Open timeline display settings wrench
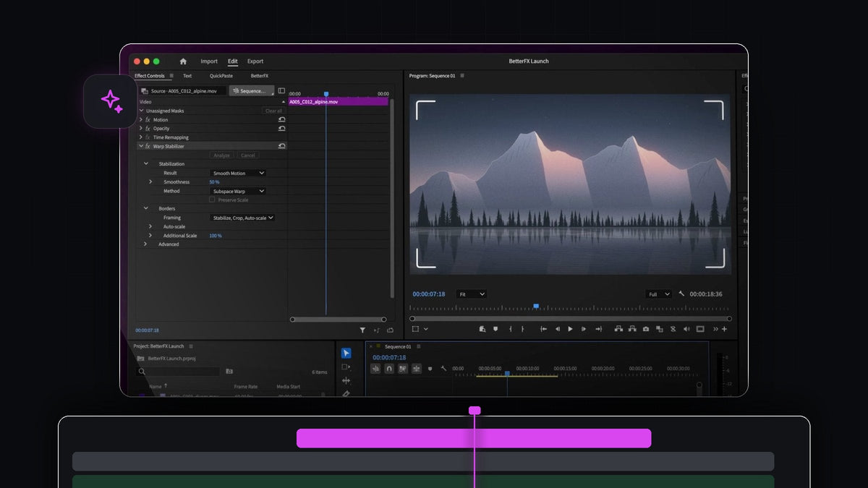This screenshot has height=488, width=868. tap(443, 369)
